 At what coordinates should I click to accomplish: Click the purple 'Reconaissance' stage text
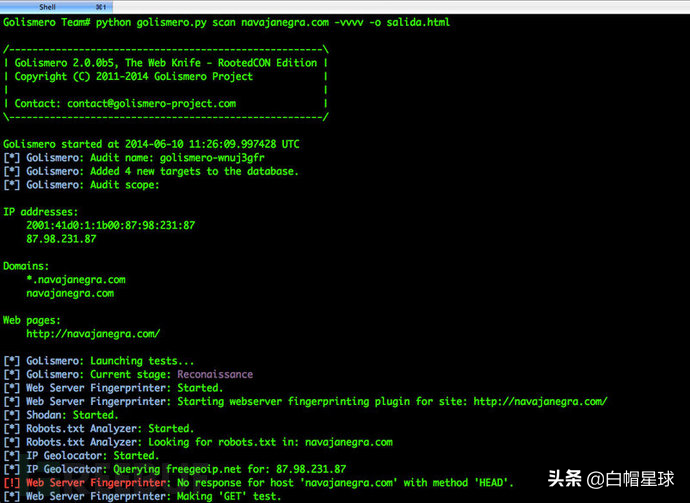click(x=215, y=374)
